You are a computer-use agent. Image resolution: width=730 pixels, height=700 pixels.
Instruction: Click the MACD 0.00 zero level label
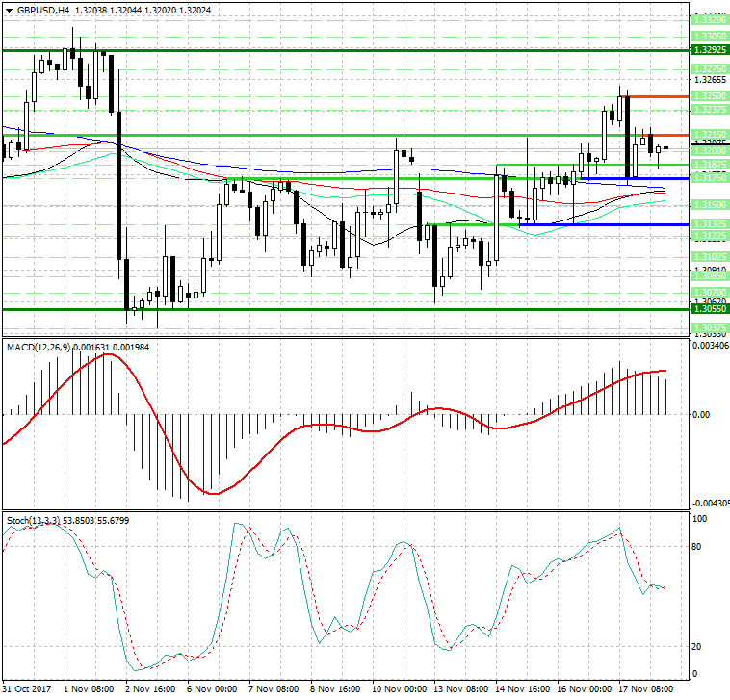pyautogui.click(x=702, y=415)
